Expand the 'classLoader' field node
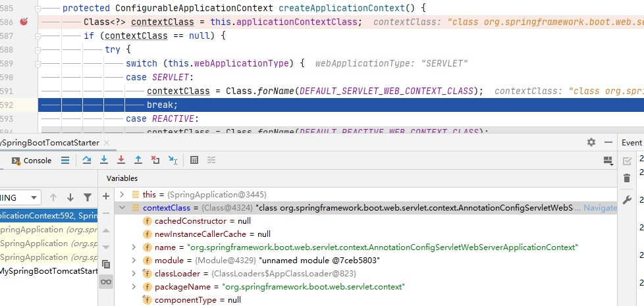Image resolution: width=644 pixels, height=306 pixels. coord(134,274)
